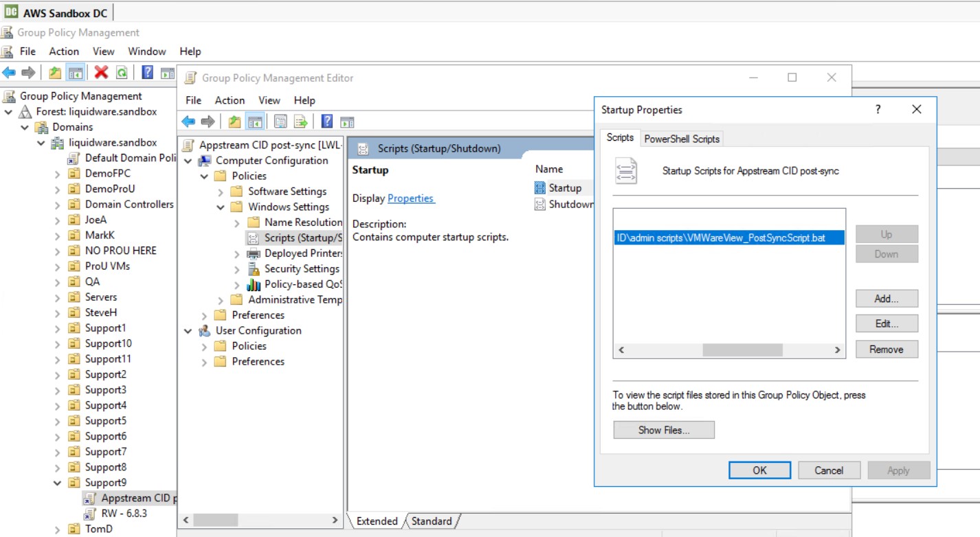Image resolution: width=980 pixels, height=537 pixels.
Task: Click Show/Hide Action Pane icon in Editor toolbar
Action: pyautogui.click(x=347, y=122)
